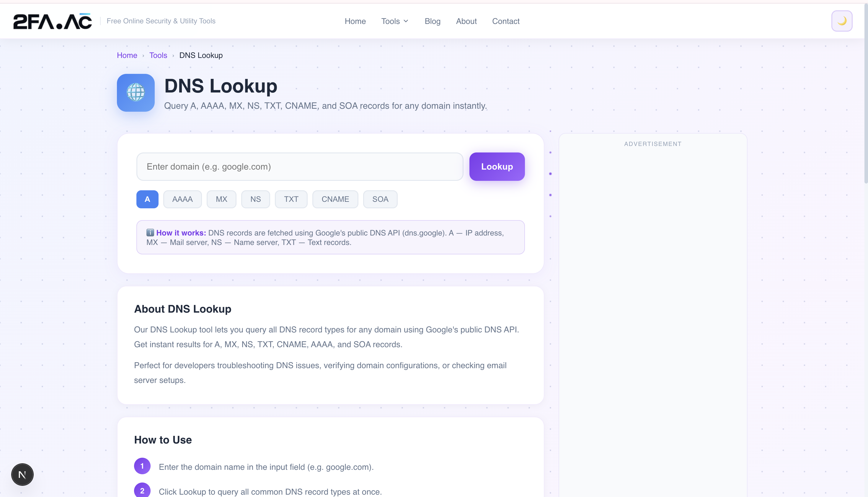Click 'Enter the domain name in the input field' step text
The height and width of the screenshot is (497, 868).
(x=266, y=467)
